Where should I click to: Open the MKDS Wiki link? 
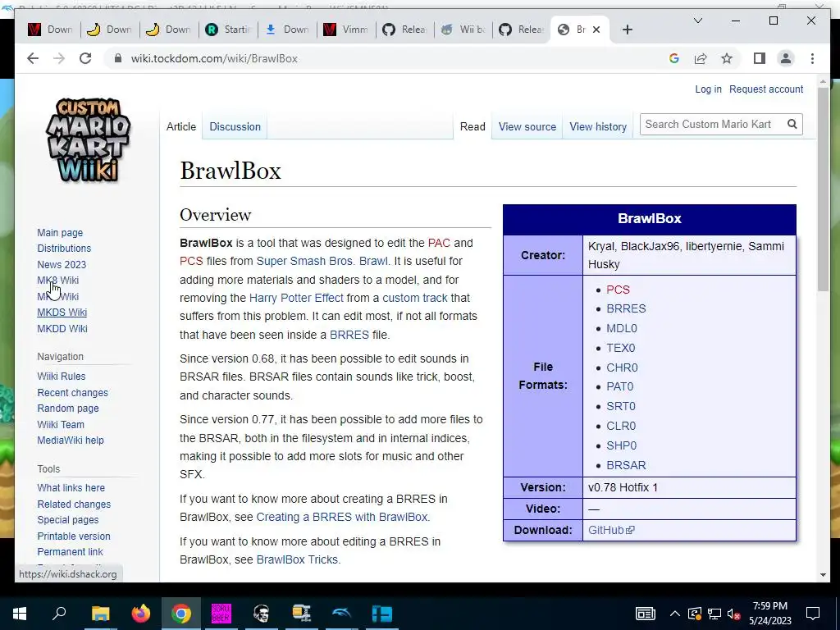coord(62,313)
